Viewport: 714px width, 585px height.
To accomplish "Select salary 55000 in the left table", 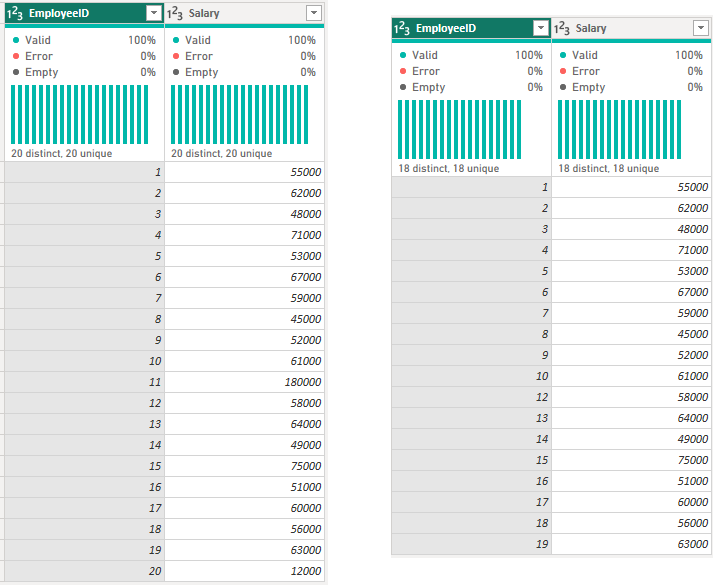I will (244, 172).
